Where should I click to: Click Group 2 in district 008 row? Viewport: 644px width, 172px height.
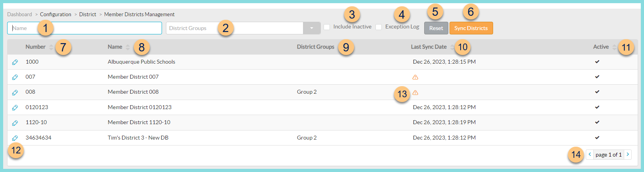pyautogui.click(x=307, y=92)
